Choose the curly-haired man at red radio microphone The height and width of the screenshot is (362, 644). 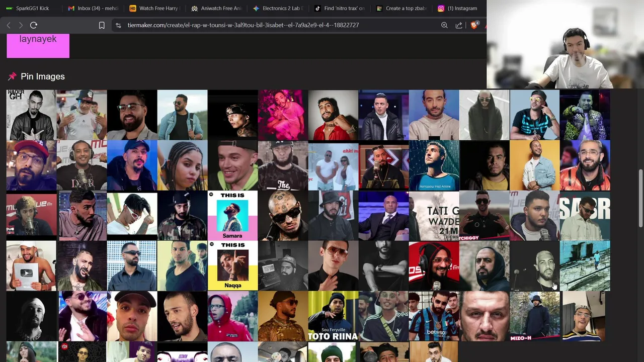31,215
